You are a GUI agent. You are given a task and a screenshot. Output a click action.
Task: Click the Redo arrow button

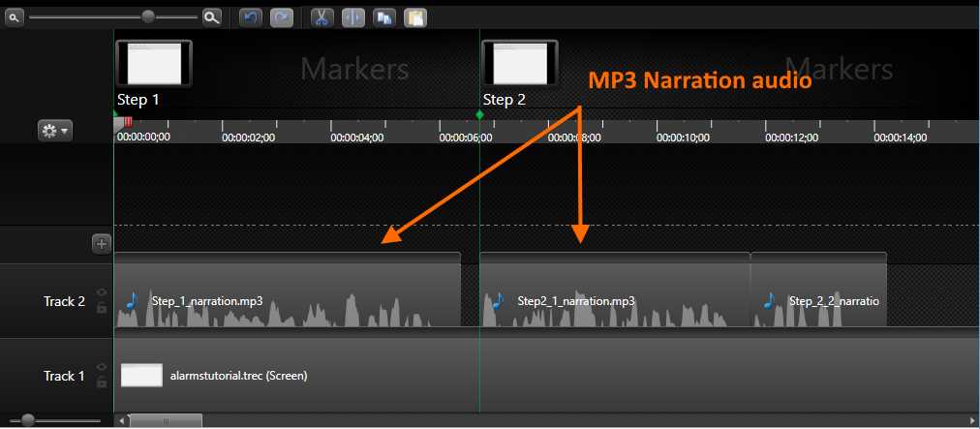coord(281,18)
